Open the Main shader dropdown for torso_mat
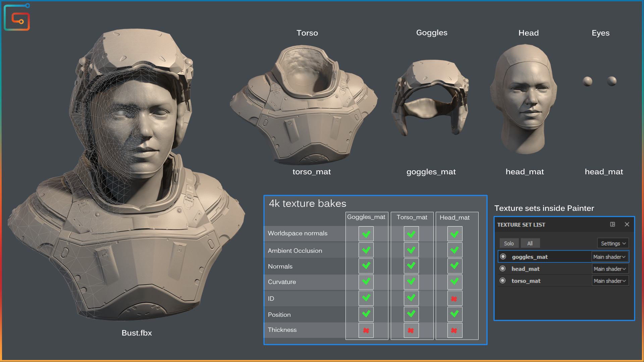This screenshot has height=362, width=644. pos(610,281)
